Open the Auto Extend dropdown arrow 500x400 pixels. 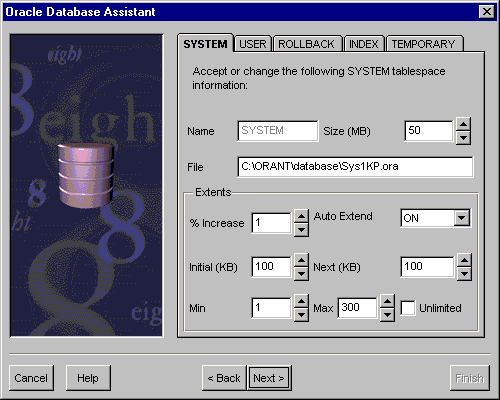(x=462, y=218)
